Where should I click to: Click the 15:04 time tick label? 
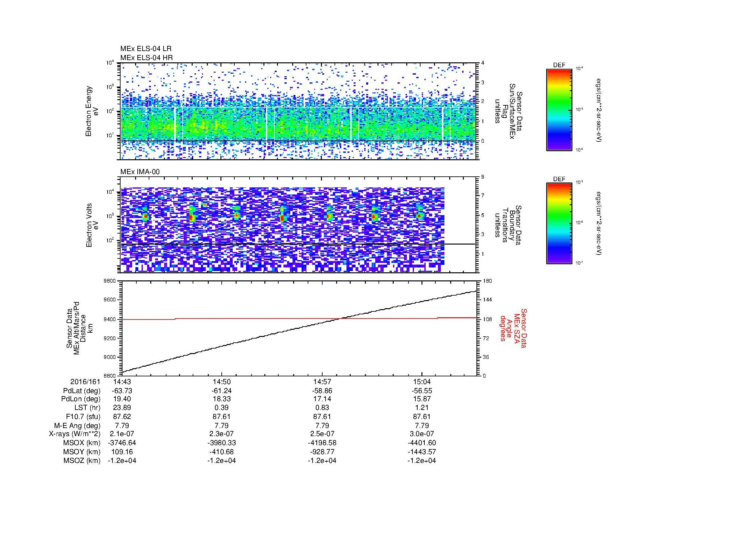coord(422,382)
